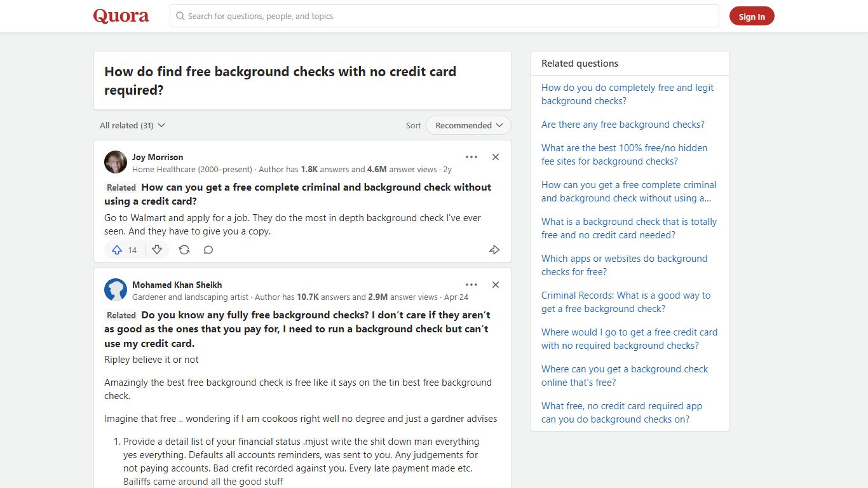This screenshot has width=868, height=488.
Task: Click 'Ripley believe it or not' text
Action: pyautogui.click(x=151, y=360)
